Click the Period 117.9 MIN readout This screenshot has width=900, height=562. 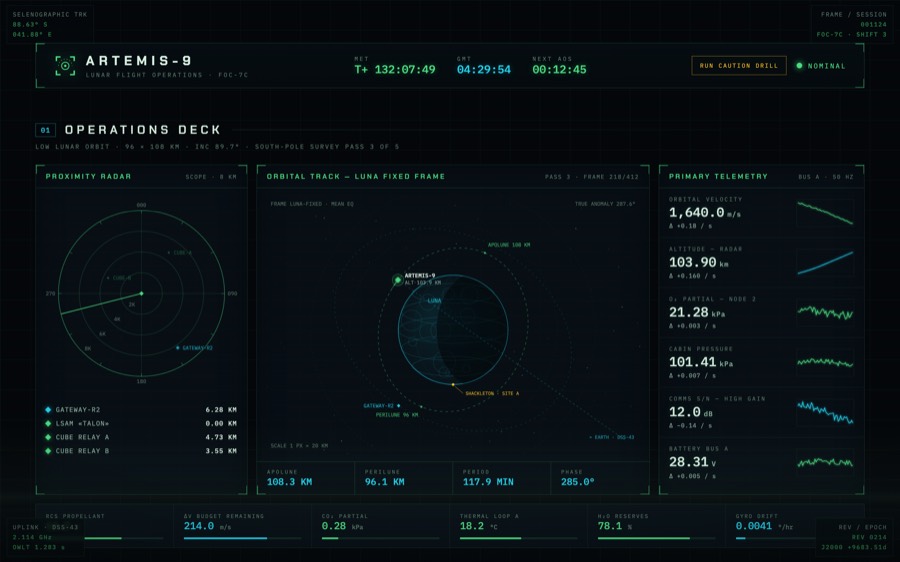click(488, 482)
